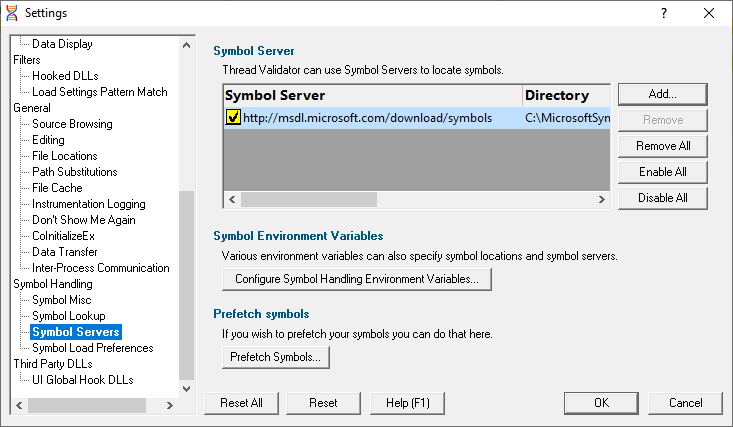Screen dimensions: 733x427
Task: Click the settings tree right scroll arrow
Action: coord(170,405)
